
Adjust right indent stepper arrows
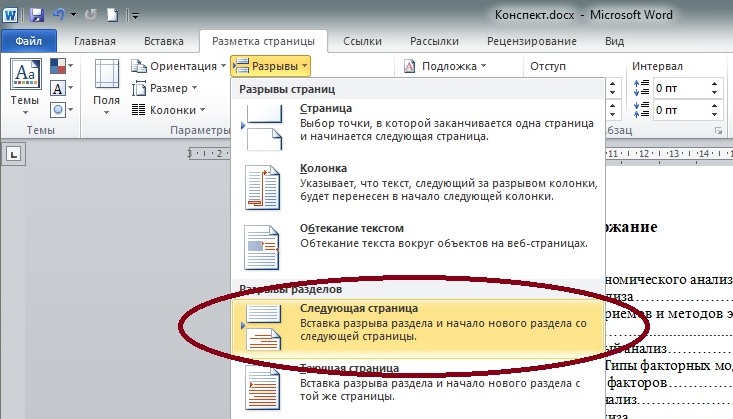click(612, 110)
